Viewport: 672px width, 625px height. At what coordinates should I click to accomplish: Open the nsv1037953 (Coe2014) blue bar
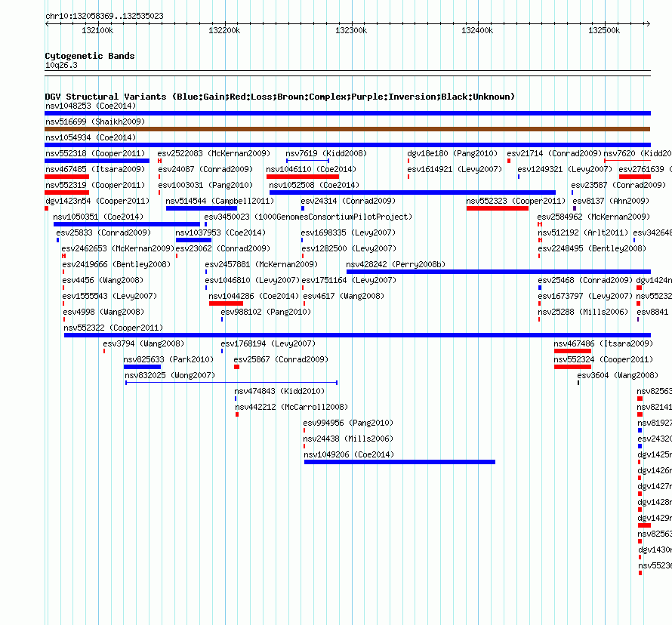pyautogui.click(x=193, y=240)
